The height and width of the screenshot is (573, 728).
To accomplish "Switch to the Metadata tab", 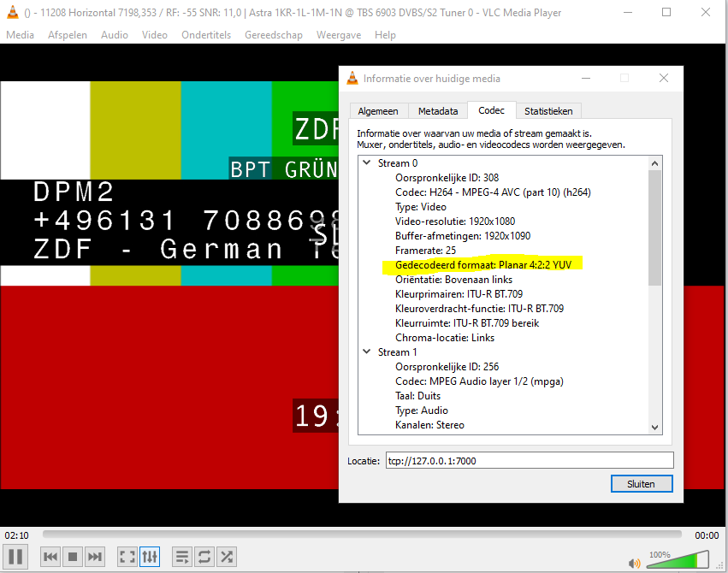I will point(438,111).
